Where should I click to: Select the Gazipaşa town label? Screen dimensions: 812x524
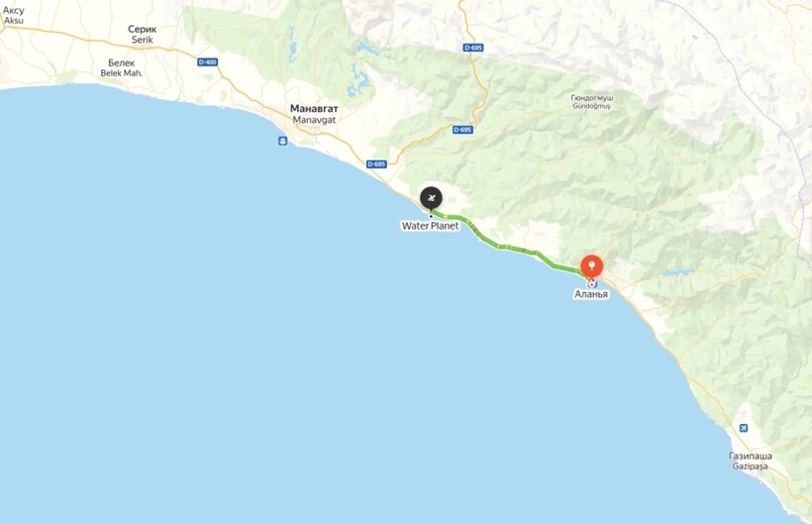[x=751, y=461]
